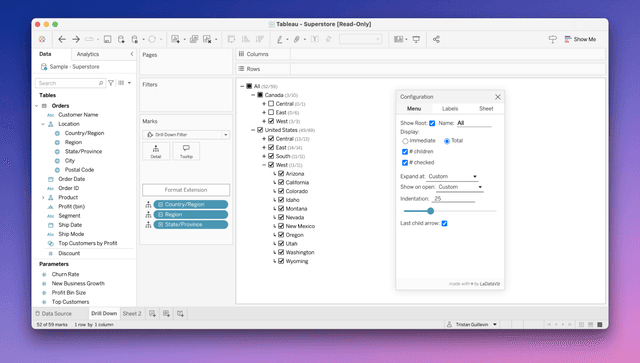This screenshot has width=640, height=363.
Task: Click the Indentation slider handle
Action: coord(431,211)
